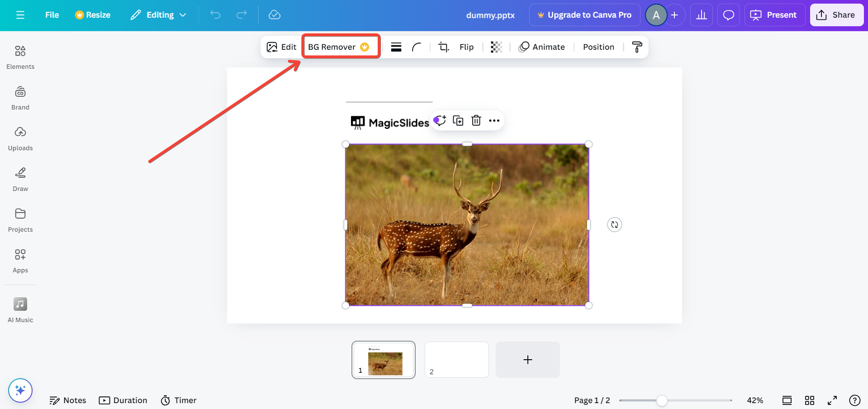
Task: Open the Uploads panel
Action: tap(20, 138)
